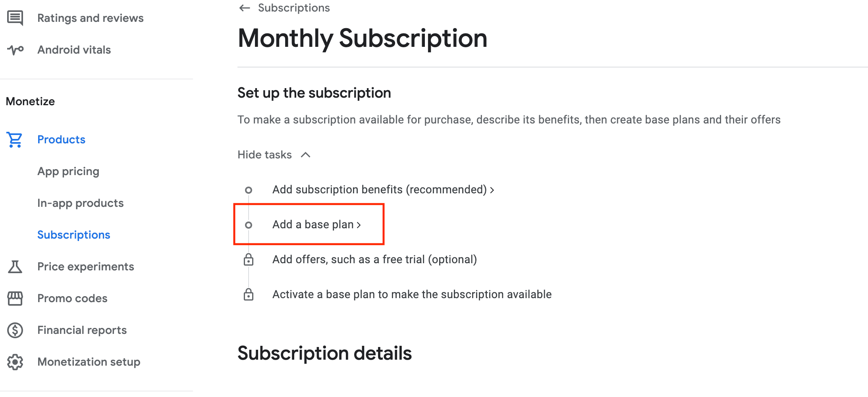Select the circle marker for Add subscription benefits
The image size is (868, 397).
tap(249, 190)
